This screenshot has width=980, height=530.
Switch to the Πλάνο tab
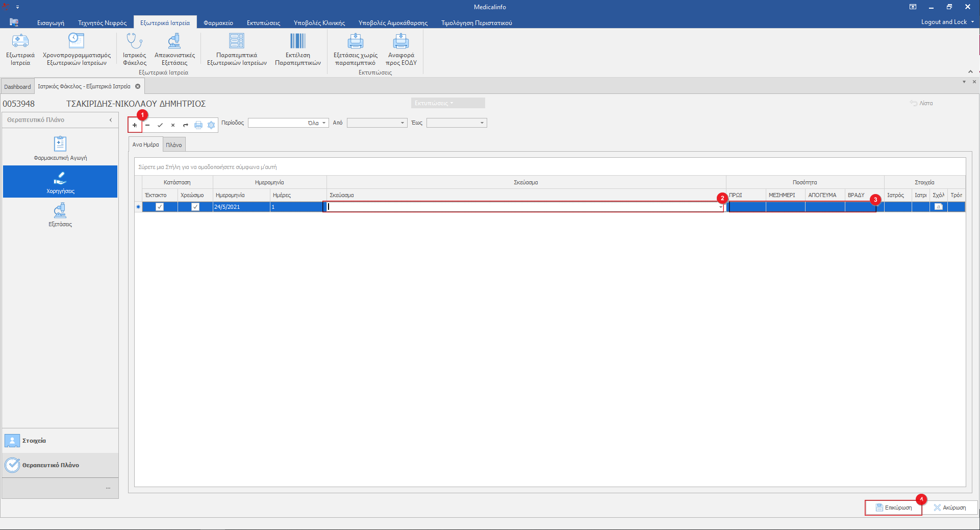click(174, 145)
